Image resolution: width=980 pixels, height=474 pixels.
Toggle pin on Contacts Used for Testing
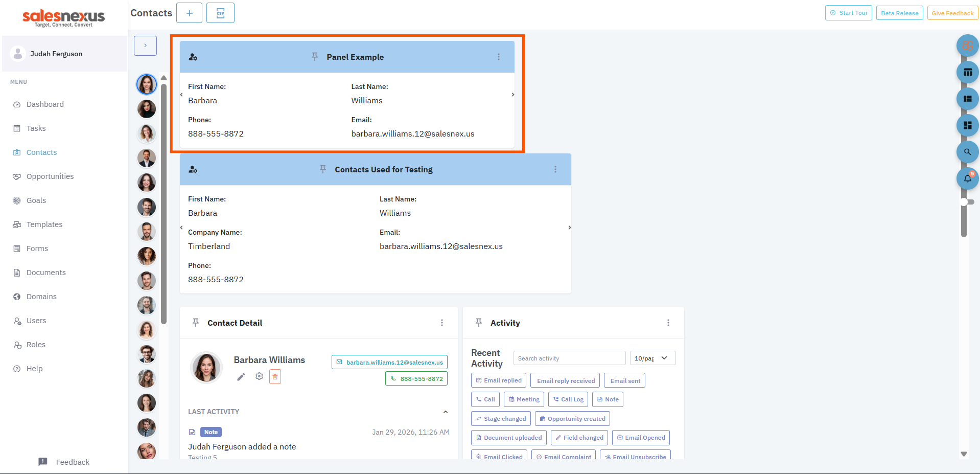(323, 169)
